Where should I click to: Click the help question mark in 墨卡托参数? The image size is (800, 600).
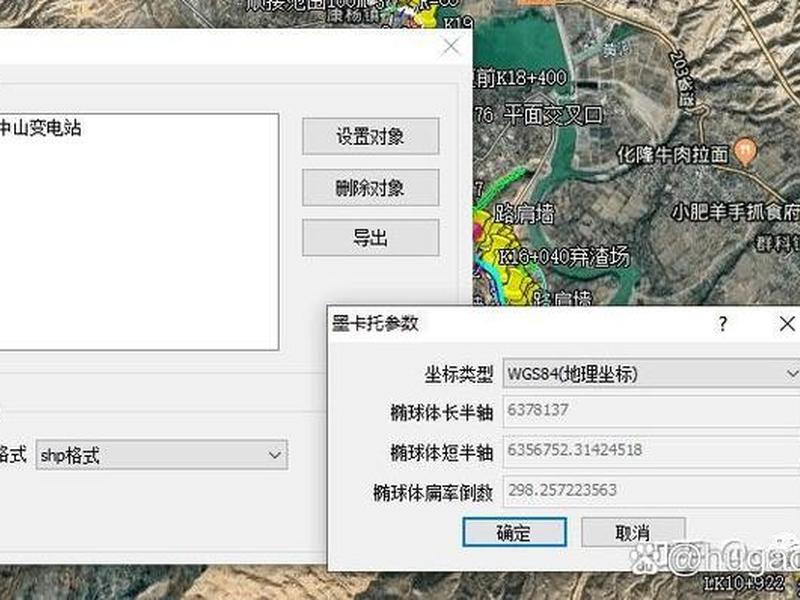point(722,323)
